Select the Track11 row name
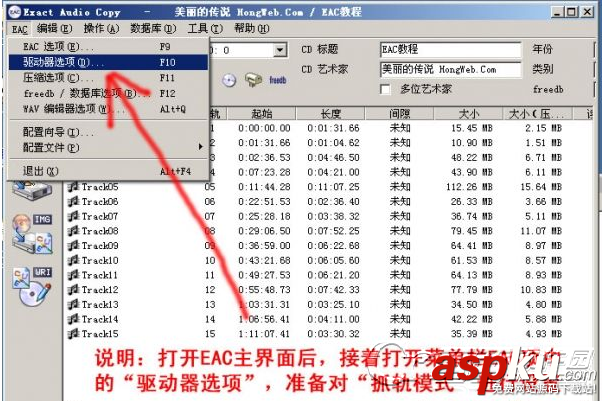The height and width of the screenshot is (401, 602). click(100, 275)
